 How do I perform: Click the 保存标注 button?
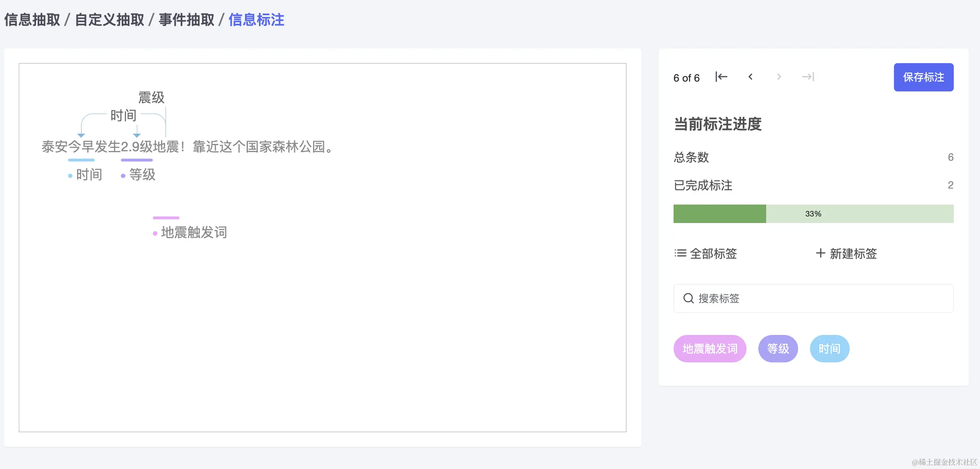pos(923,77)
